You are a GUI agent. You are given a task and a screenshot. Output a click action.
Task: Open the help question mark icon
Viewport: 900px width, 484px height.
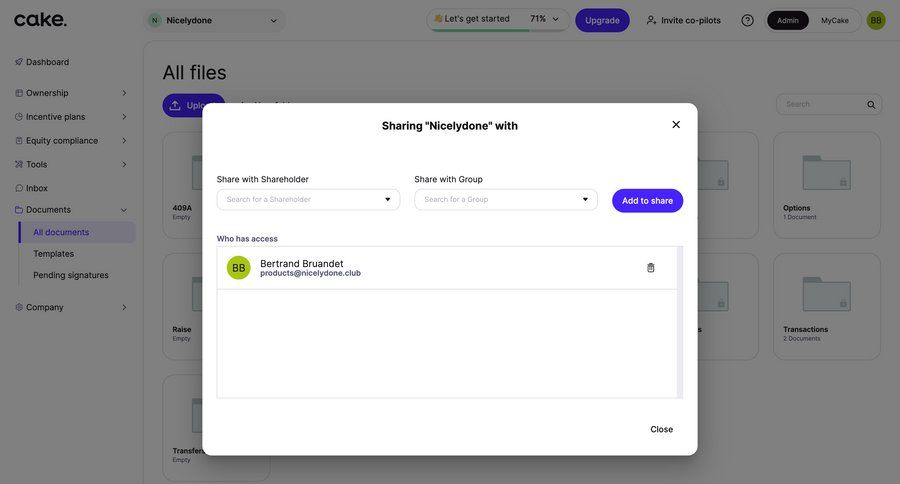[x=747, y=20]
